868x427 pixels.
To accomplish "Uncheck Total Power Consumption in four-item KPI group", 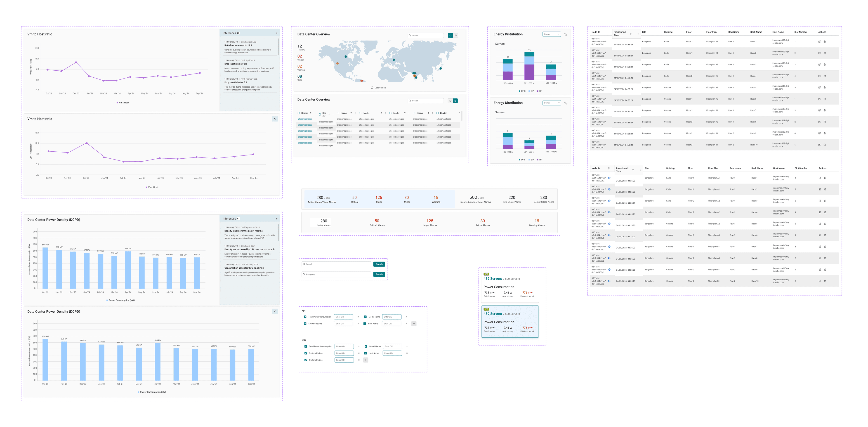I will coord(305,317).
